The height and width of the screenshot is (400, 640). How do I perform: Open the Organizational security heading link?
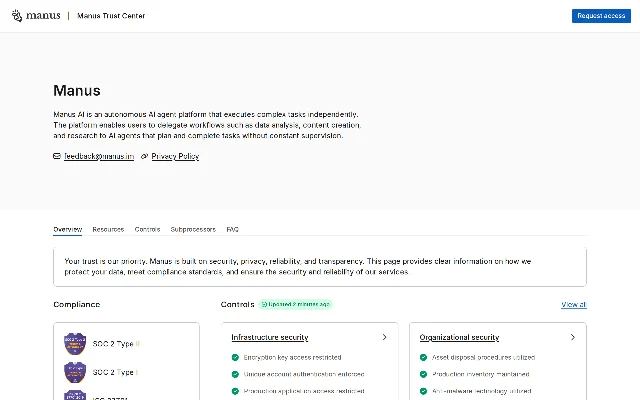[x=459, y=337]
